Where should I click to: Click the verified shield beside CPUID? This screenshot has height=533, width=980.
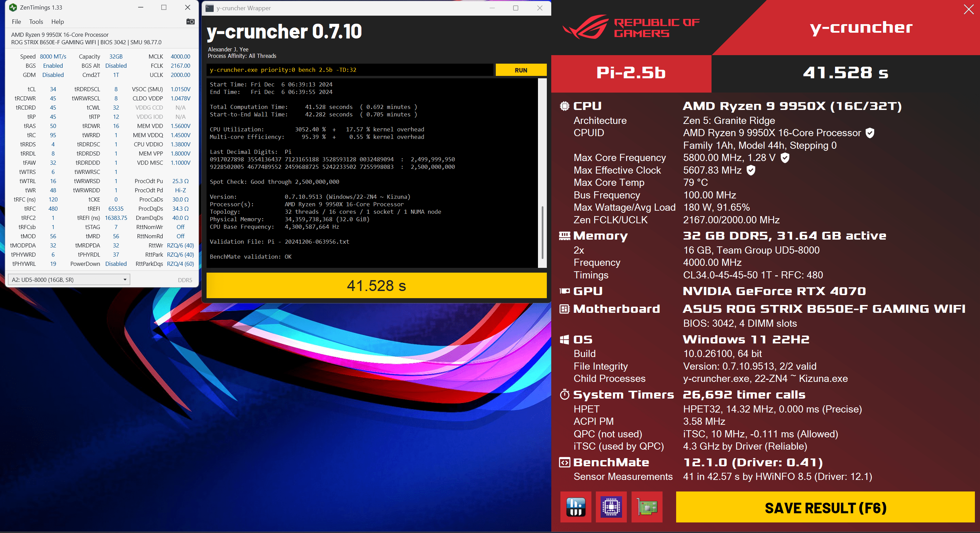tap(870, 133)
